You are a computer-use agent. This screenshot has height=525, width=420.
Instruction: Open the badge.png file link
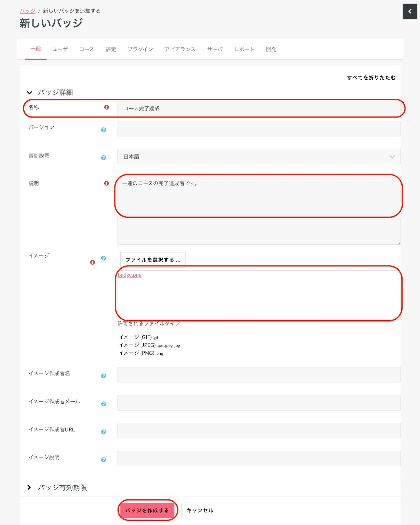tap(130, 275)
